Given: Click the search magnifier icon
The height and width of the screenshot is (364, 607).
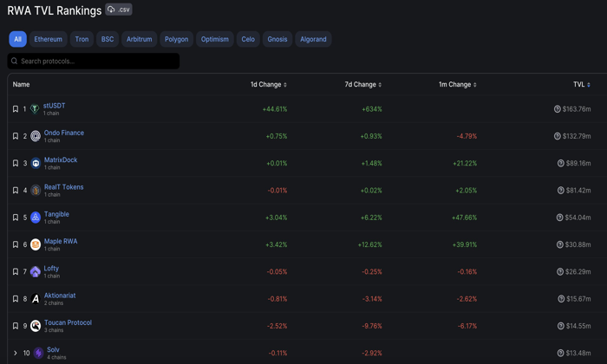Looking at the screenshot, I should [15, 62].
